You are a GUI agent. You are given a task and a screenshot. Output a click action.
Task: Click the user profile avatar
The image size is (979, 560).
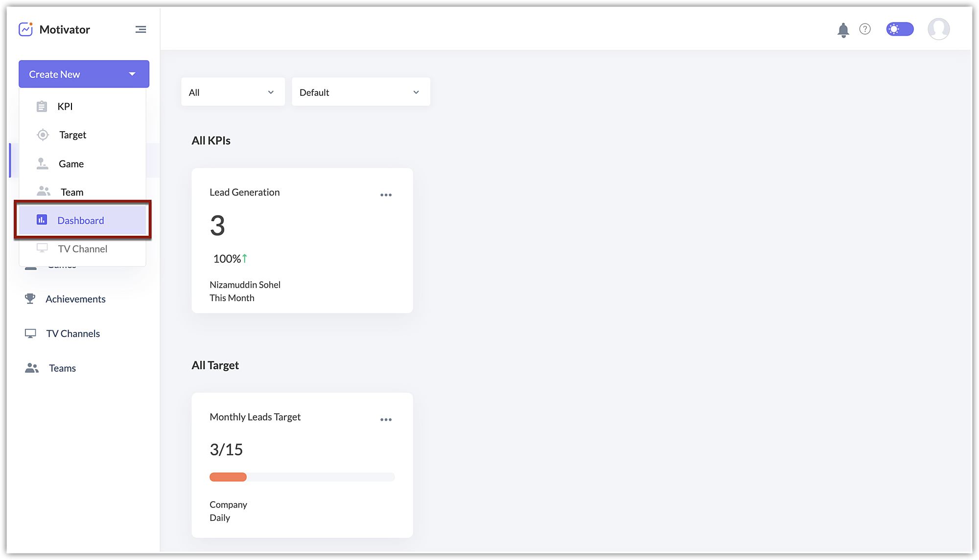point(938,29)
